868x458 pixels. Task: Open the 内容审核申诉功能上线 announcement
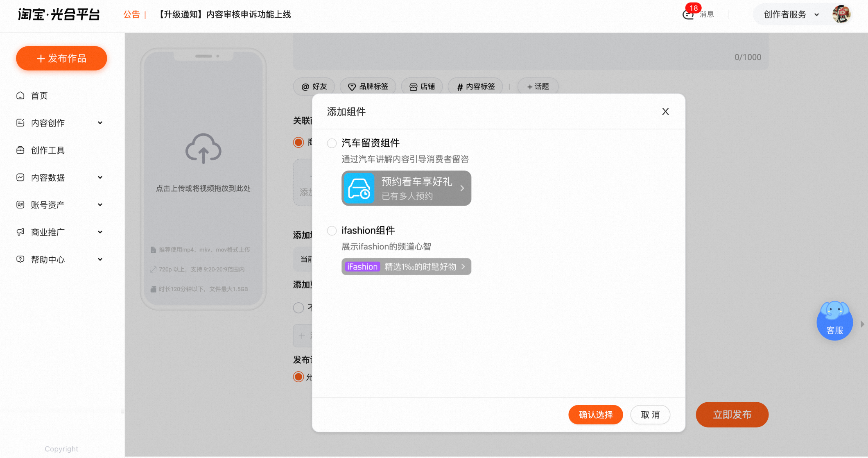tap(224, 14)
